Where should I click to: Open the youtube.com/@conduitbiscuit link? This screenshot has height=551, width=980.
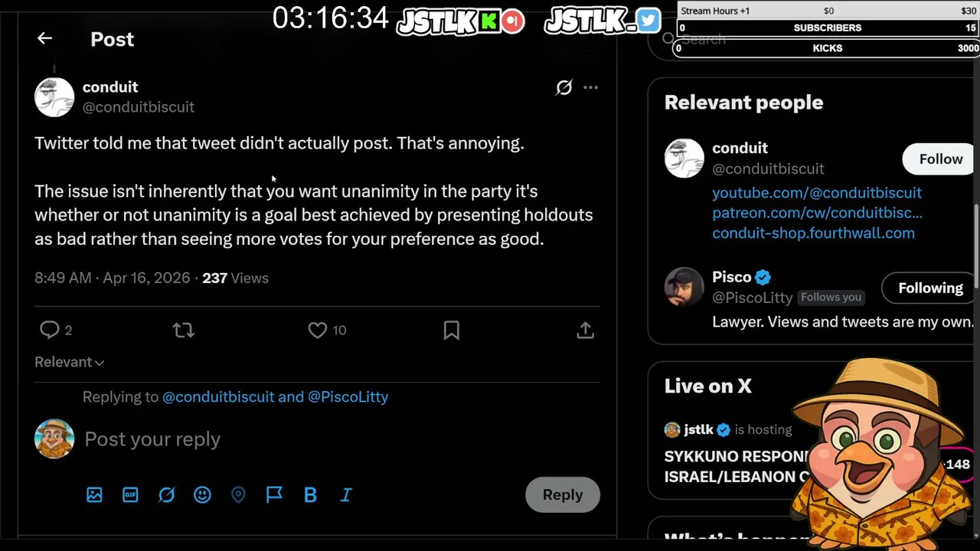pos(816,193)
